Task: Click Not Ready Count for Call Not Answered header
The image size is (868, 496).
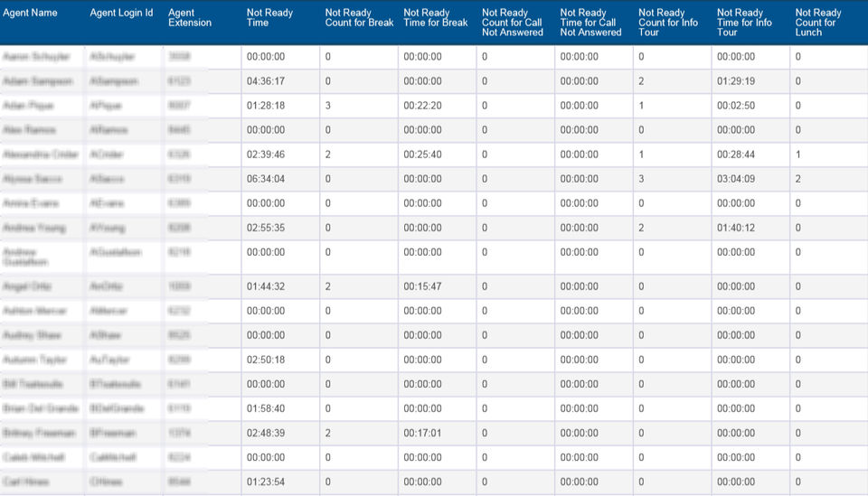Action: [513, 23]
